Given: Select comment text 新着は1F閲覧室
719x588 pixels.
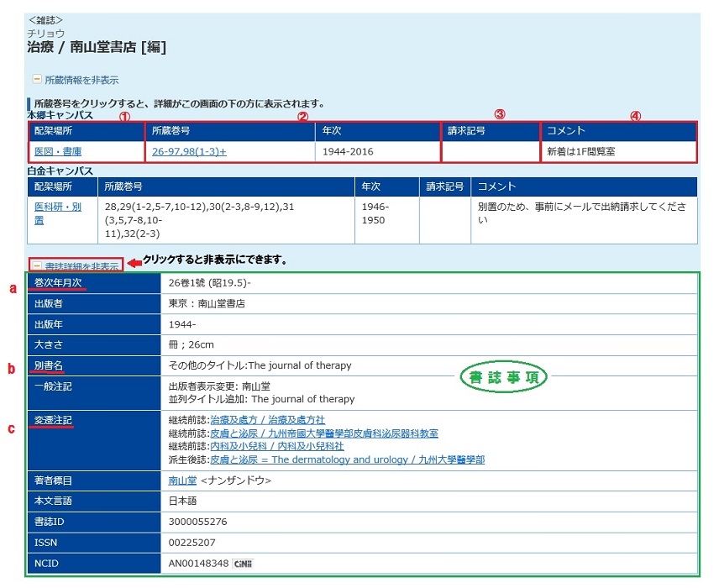Looking at the screenshot, I should [581, 152].
